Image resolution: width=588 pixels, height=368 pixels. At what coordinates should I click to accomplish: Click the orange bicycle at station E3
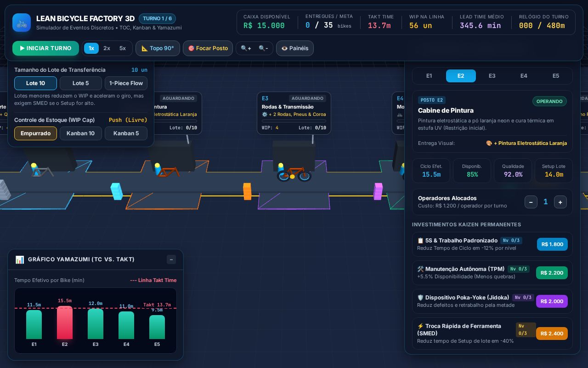click(294, 173)
